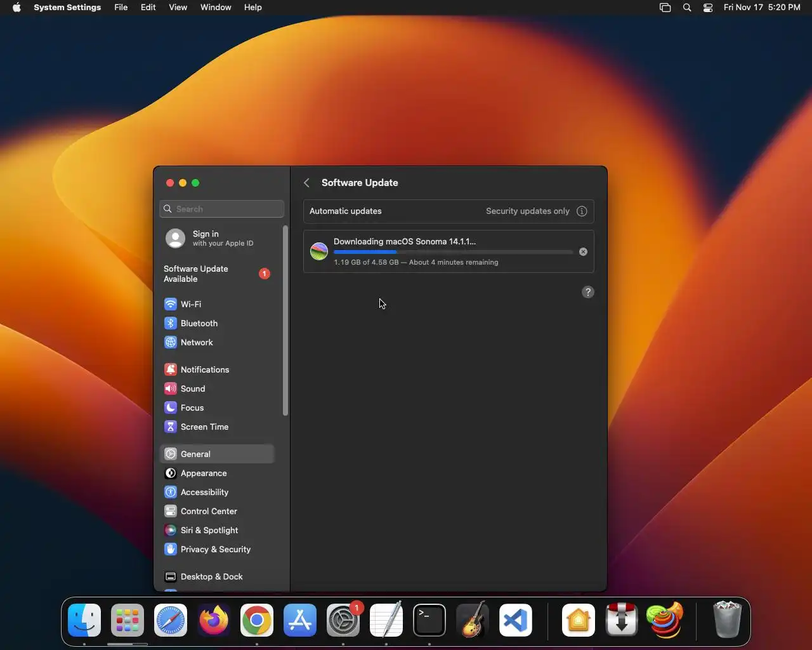812x650 pixels.
Task: Launch Visual Studio Code from the Dock
Action: pos(516,620)
